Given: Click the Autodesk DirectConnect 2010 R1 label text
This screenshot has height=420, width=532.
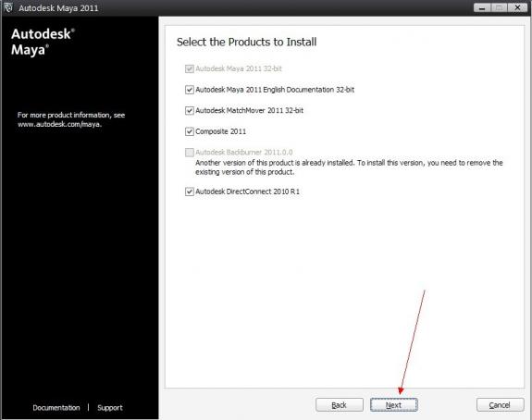Looking at the screenshot, I should (247, 191).
